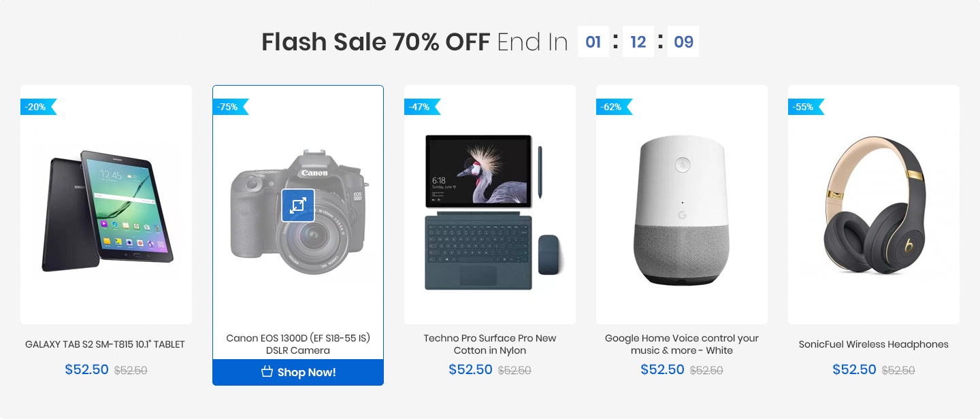Click the -20% discount badge
Image resolution: width=980 pixels, height=419 pixels.
tap(38, 107)
